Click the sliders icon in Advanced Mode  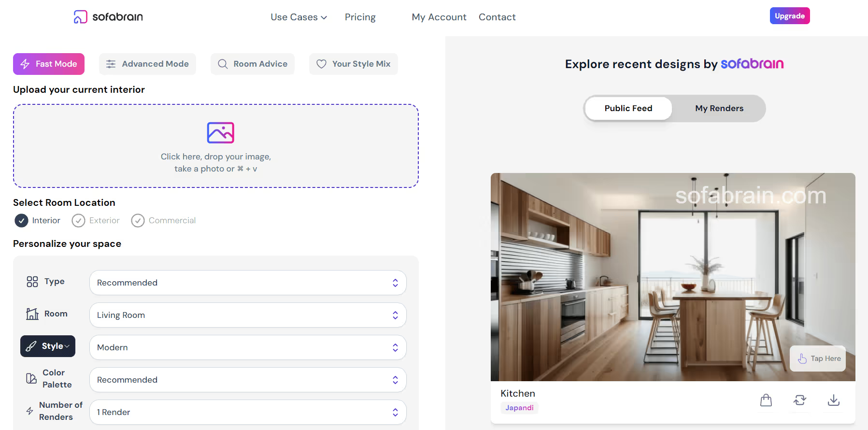pos(111,64)
